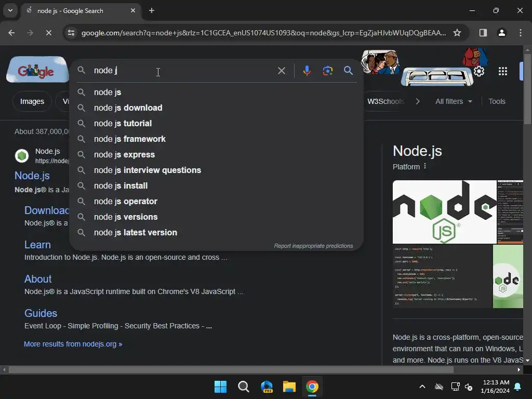Viewport: 532px width, 399px height.
Task: View site information icon in address bar
Action: click(x=71, y=33)
